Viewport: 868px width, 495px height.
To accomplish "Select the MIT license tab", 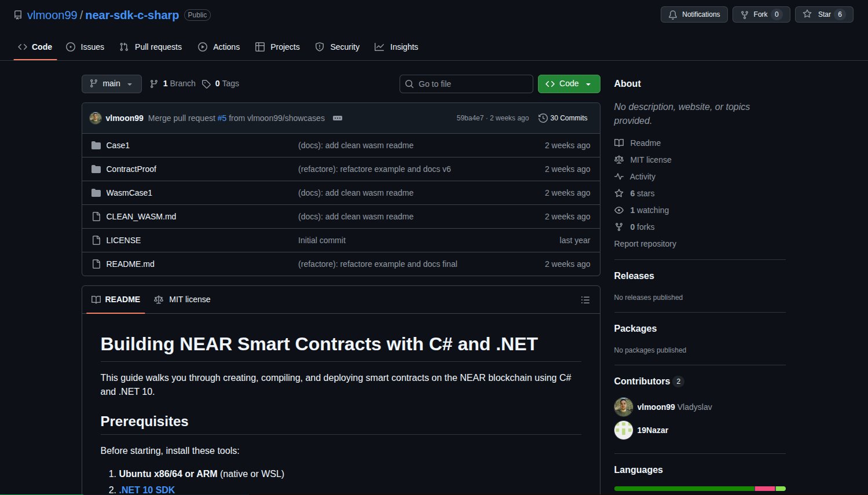I will coord(182,299).
